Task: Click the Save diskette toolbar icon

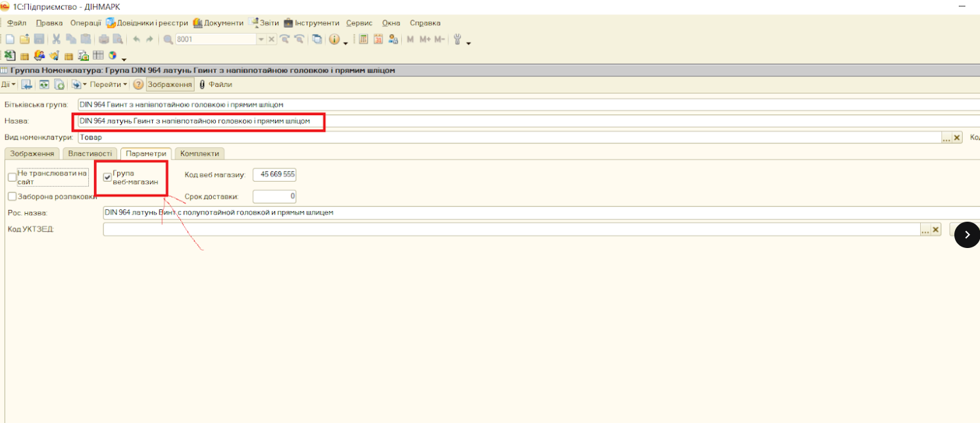Action: pyautogui.click(x=39, y=39)
